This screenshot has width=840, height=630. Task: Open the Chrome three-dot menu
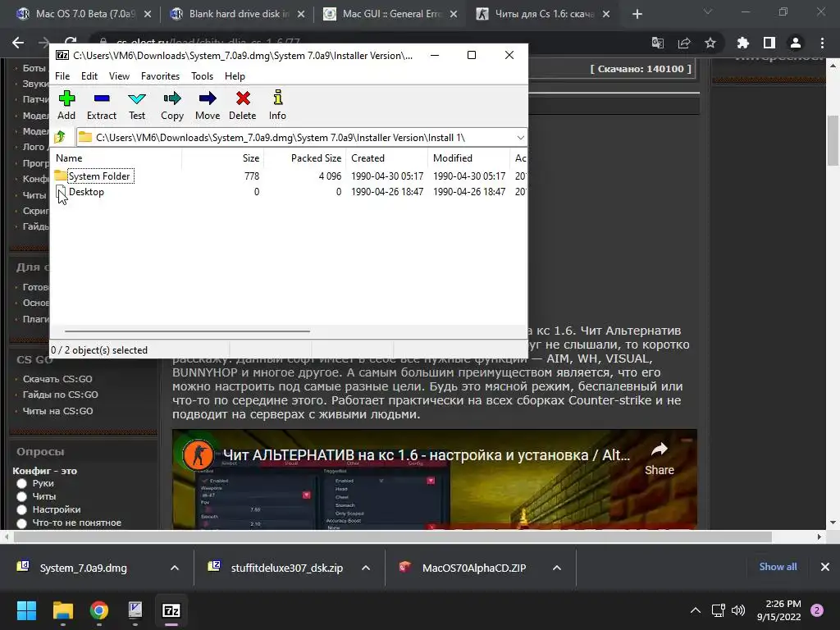point(822,43)
